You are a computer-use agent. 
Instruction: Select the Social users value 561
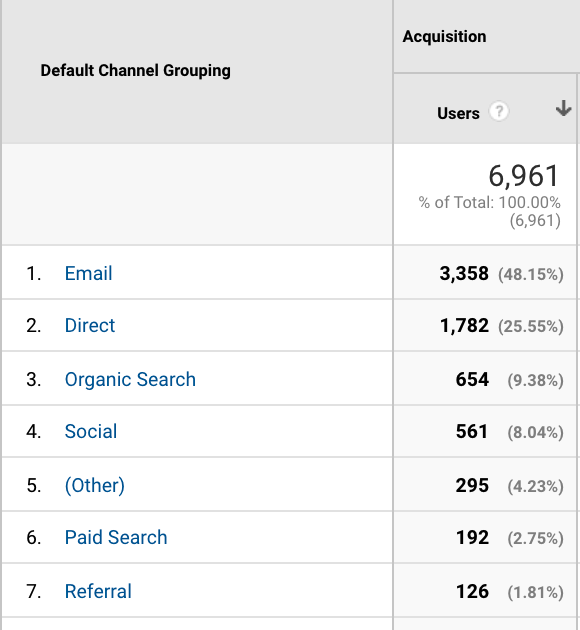point(472,432)
